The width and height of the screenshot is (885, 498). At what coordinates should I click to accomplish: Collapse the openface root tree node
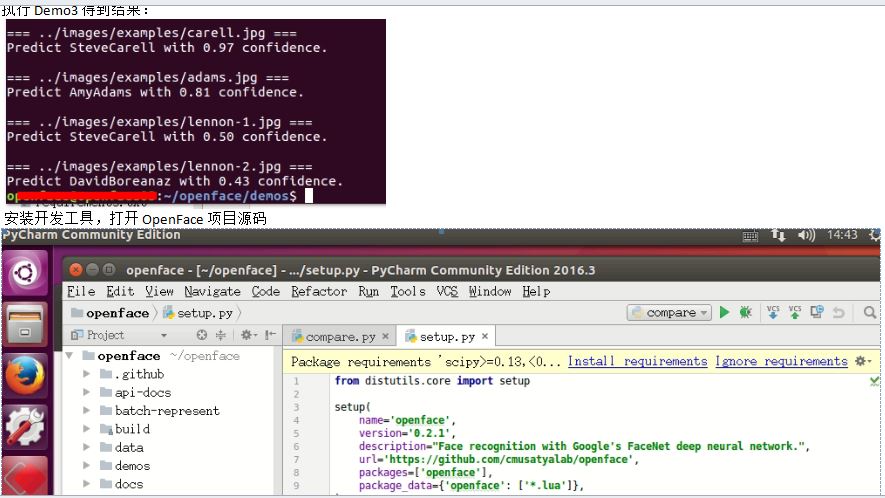pyautogui.click(x=70, y=356)
